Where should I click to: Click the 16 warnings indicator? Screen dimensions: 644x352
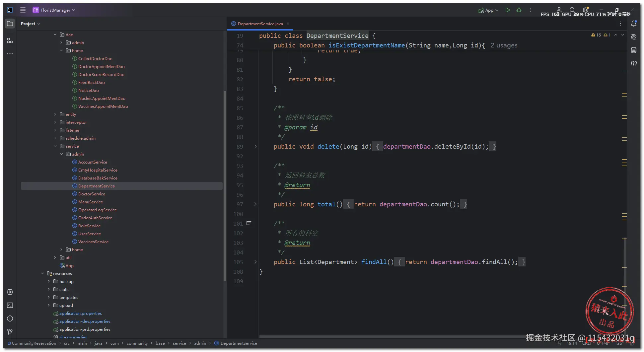tap(596, 35)
